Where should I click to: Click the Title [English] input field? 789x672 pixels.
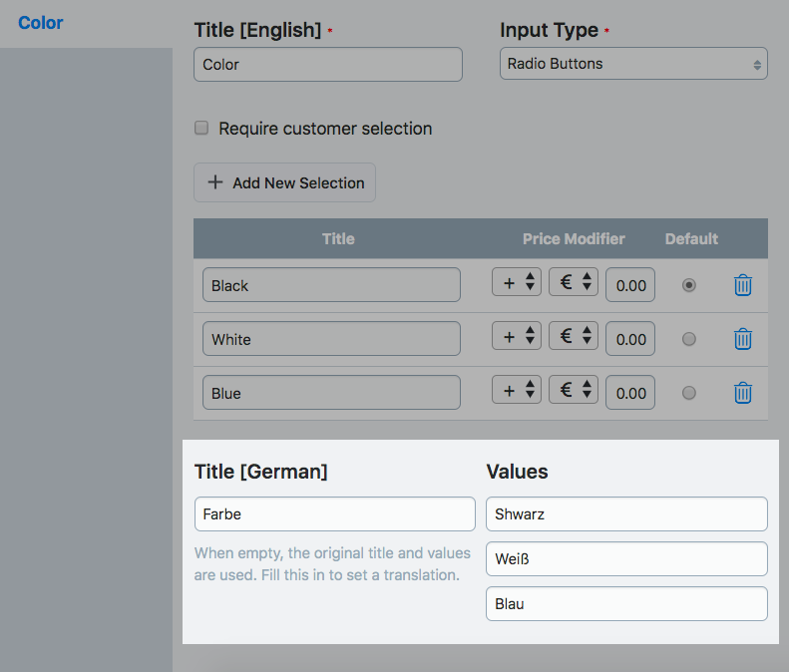coord(328,65)
